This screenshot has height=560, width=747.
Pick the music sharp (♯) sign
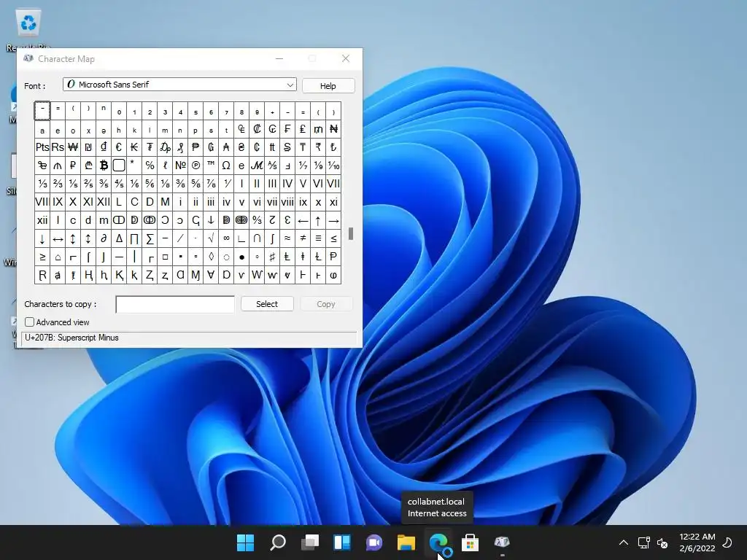pyautogui.click(x=272, y=257)
